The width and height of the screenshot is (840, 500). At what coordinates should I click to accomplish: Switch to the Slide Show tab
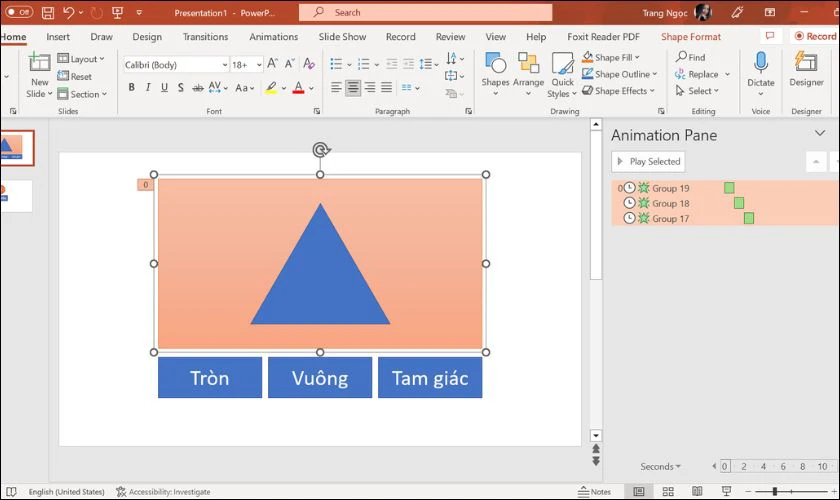pos(342,36)
